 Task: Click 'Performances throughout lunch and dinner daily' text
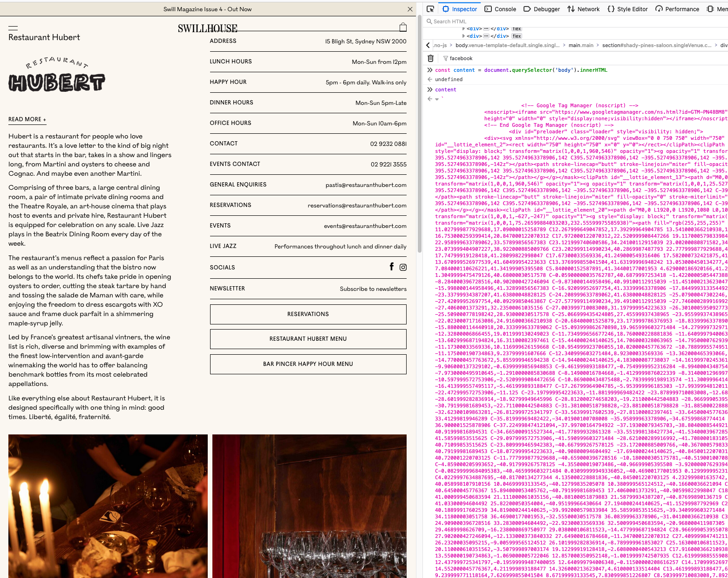pos(340,247)
